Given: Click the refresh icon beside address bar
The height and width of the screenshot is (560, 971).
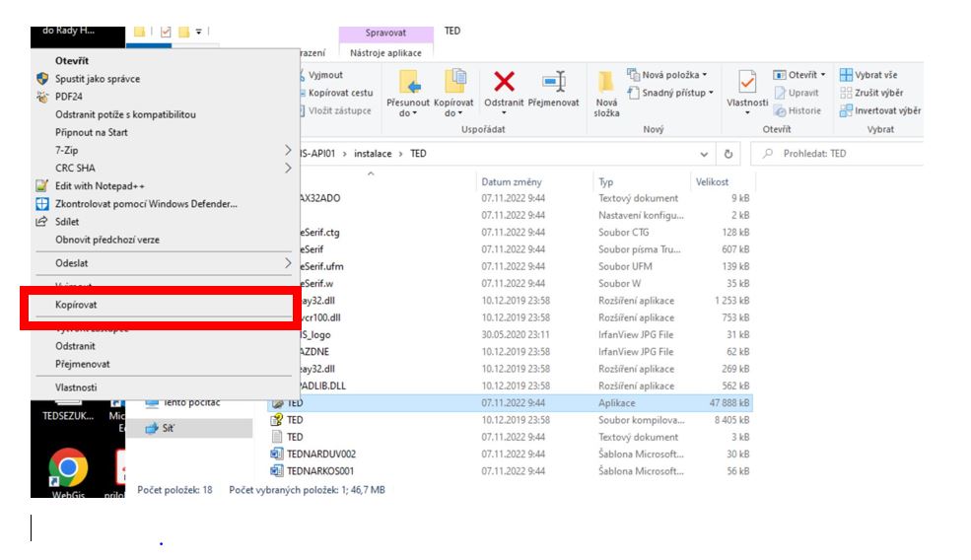Looking at the screenshot, I should point(728,155).
